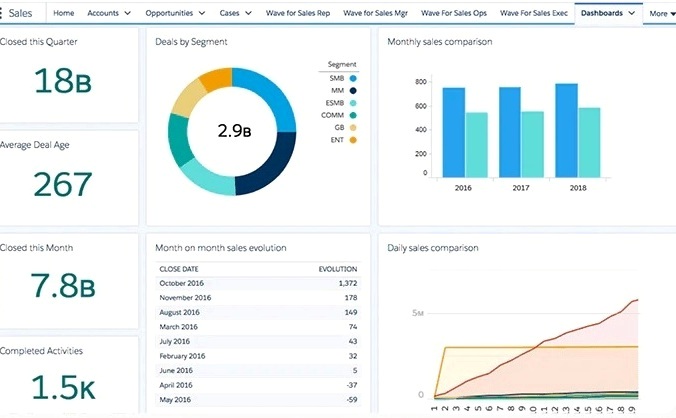Image resolution: width=676 pixels, height=418 pixels.
Task: Click the Month on month sales evolution title
Action: pos(221,248)
